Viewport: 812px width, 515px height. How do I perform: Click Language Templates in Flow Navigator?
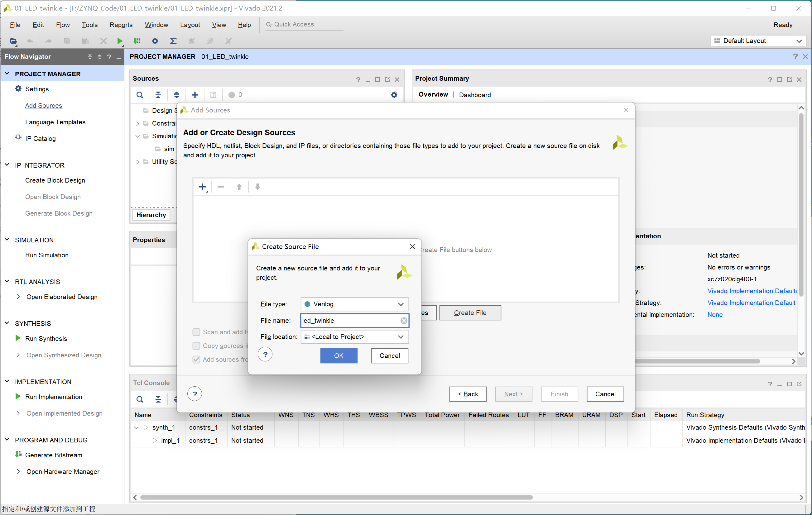[x=55, y=122]
